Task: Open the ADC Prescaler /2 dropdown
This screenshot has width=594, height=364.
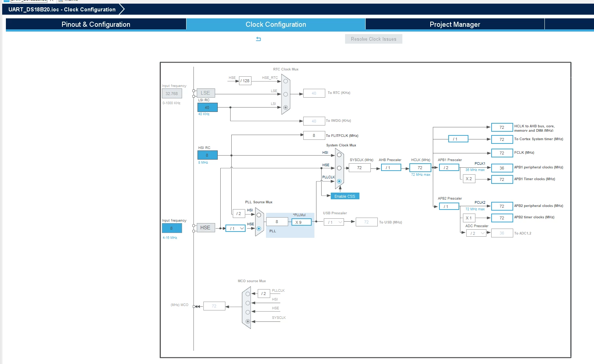Action: click(476, 233)
